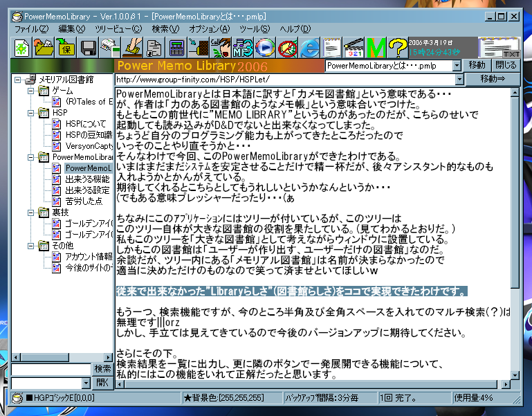Screen dimensions: 532x416
Task: Select the 出来うる機能 tree item
Action: pos(88,179)
